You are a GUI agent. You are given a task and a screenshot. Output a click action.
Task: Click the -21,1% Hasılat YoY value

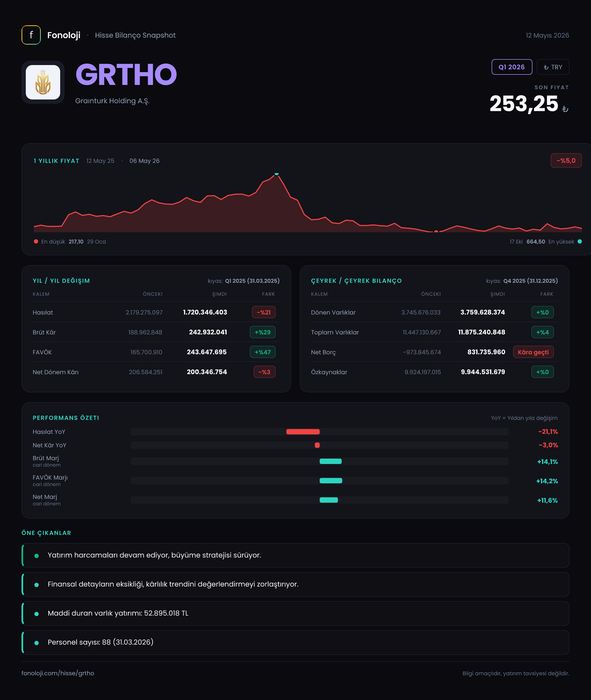(x=548, y=431)
